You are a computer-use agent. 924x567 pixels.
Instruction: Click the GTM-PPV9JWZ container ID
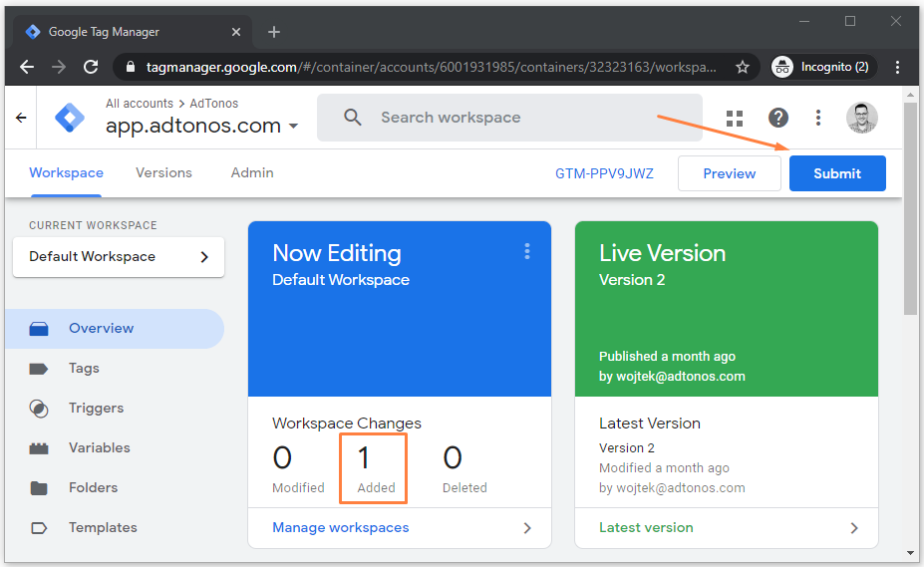(605, 173)
